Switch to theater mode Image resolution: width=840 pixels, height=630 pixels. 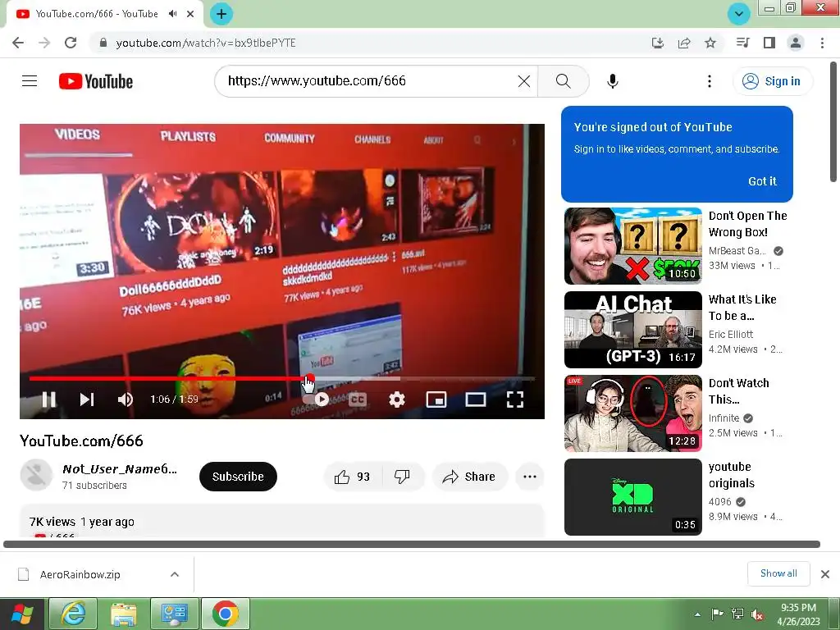point(475,399)
